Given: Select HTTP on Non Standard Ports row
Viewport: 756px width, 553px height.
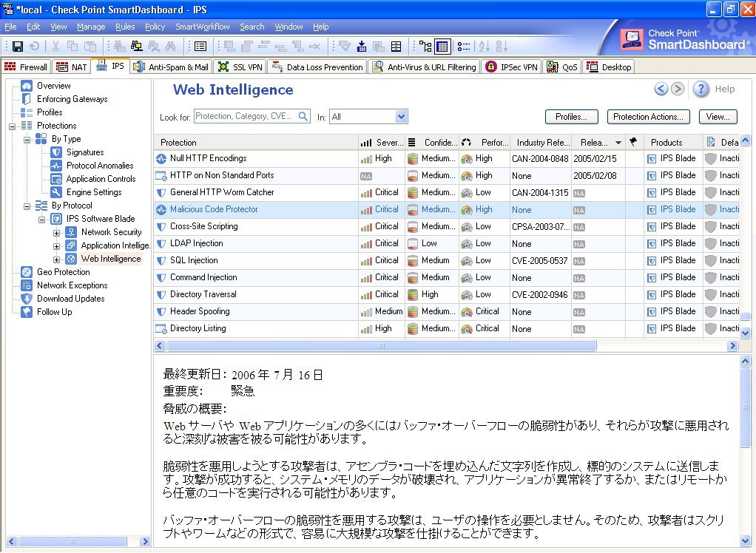Looking at the screenshot, I should click(447, 175).
